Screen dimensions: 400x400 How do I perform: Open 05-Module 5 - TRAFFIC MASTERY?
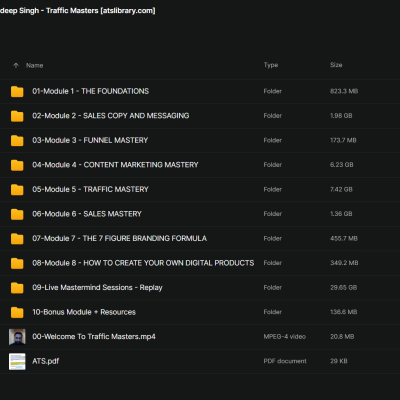point(90,189)
